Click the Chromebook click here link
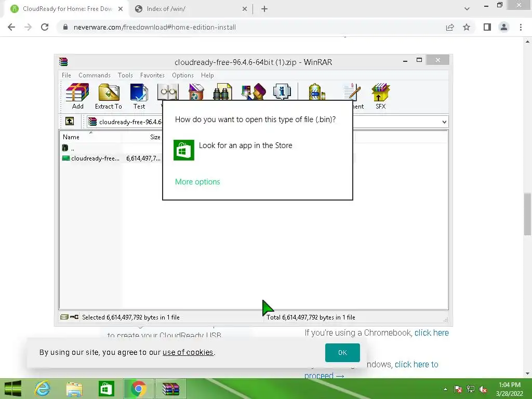 pos(432,332)
